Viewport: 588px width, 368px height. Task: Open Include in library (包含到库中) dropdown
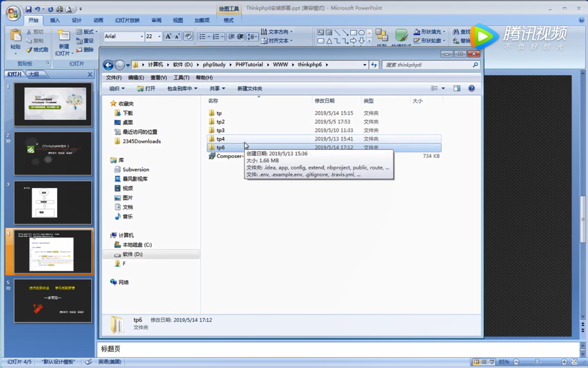click(x=182, y=89)
